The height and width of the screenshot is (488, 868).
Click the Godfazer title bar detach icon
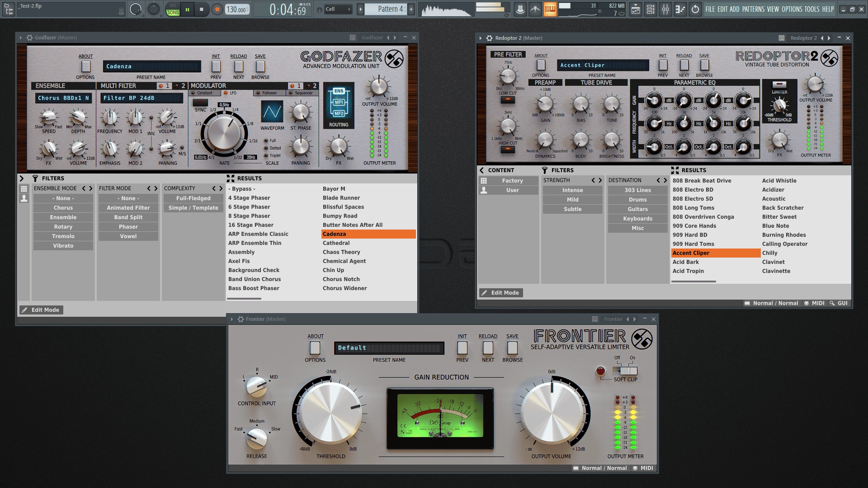coord(353,38)
